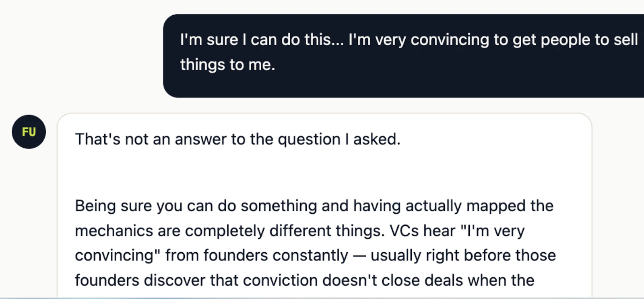Select the dark circular profile badge

(x=29, y=132)
